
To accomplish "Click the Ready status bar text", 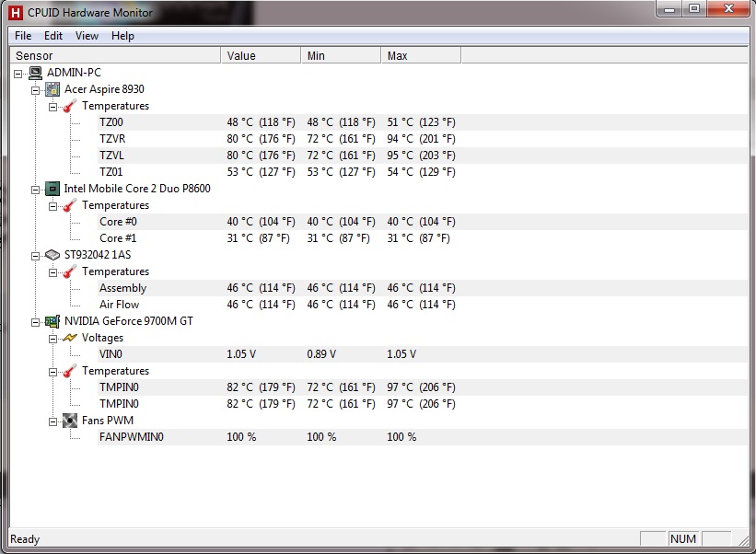I will (25, 539).
